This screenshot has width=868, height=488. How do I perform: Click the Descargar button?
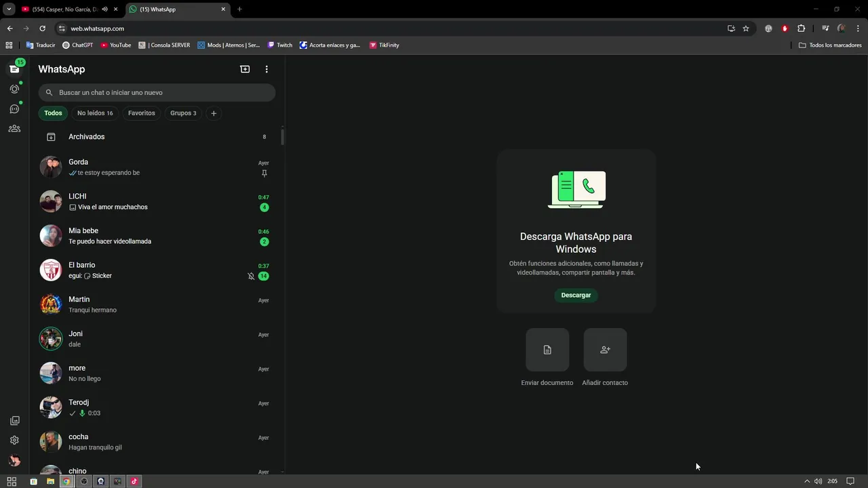(x=576, y=295)
